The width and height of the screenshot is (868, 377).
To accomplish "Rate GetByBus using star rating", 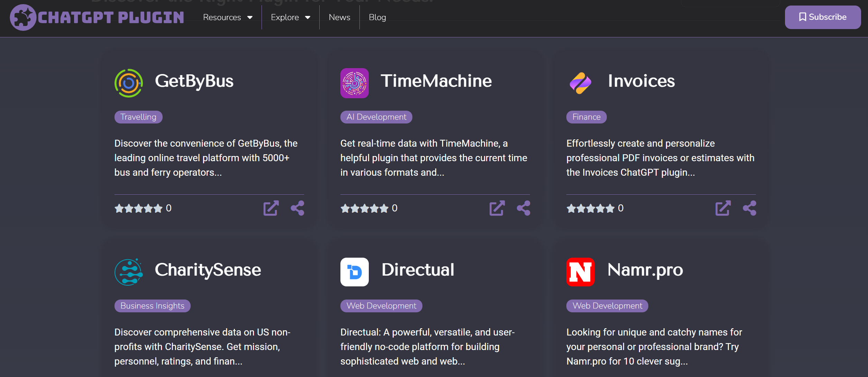I will click(x=138, y=208).
